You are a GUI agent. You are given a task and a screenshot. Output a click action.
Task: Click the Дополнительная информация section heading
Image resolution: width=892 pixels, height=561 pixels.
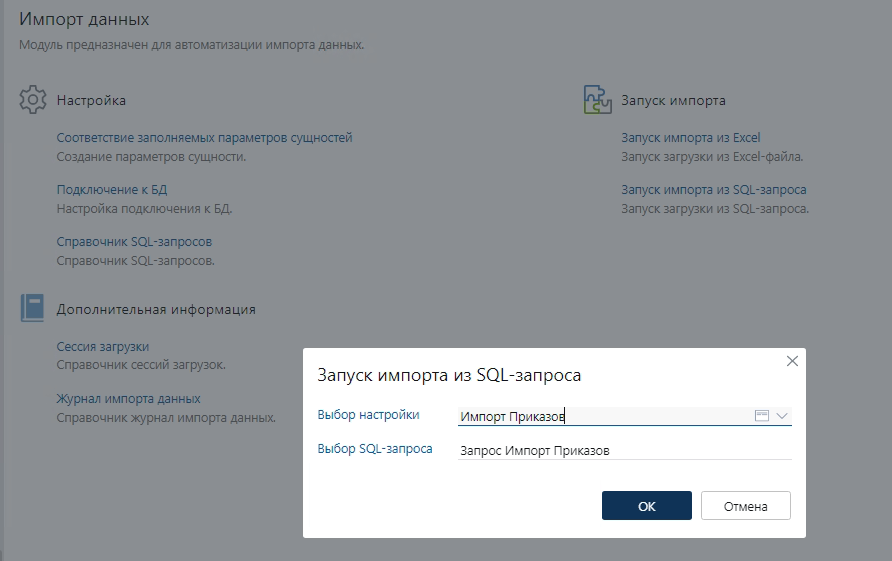point(156,310)
